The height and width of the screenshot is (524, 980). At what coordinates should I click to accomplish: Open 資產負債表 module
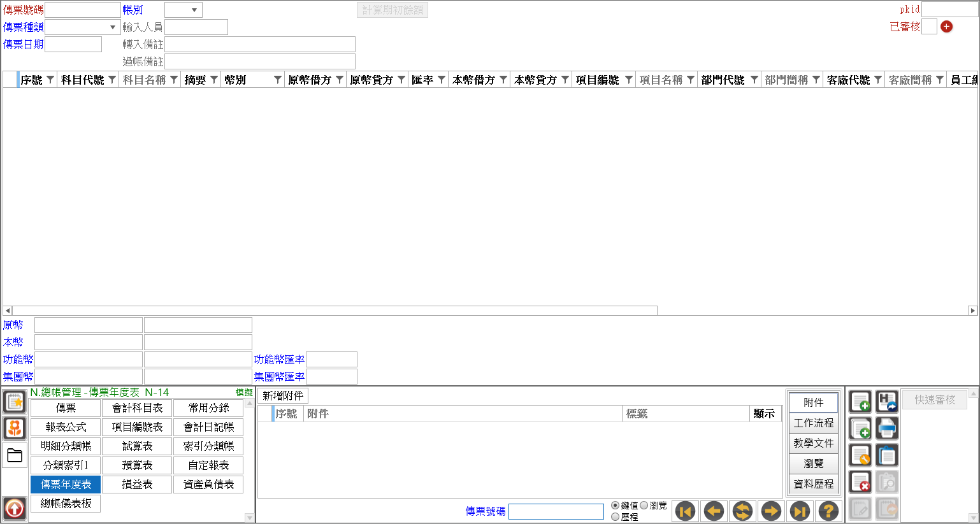208,485
